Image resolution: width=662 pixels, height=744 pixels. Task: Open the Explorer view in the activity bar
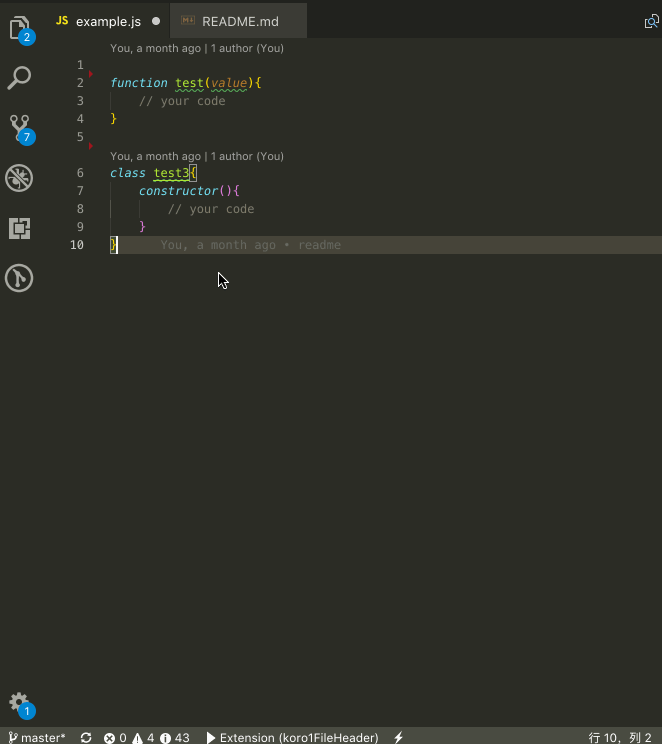coord(19,28)
